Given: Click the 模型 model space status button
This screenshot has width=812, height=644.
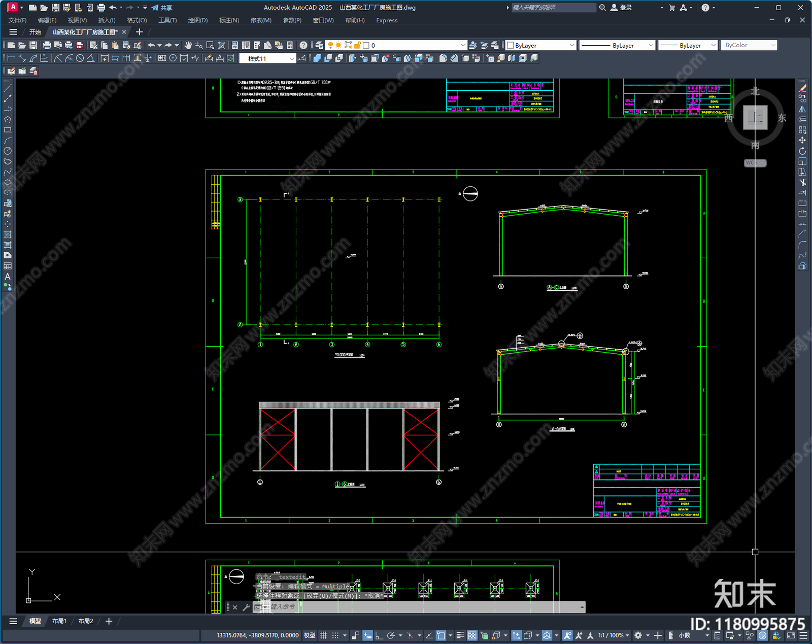Looking at the screenshot, I should pyautogui.click(x=310, y=635).
